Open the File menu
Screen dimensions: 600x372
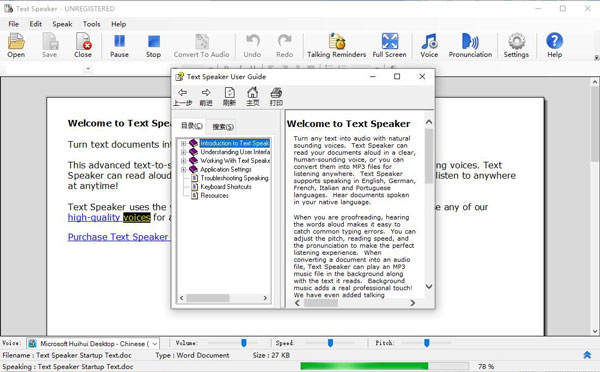[14, 24]
